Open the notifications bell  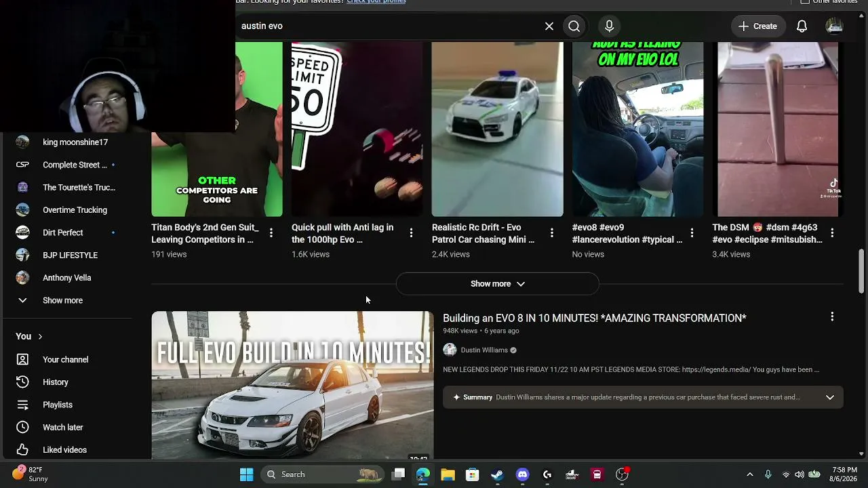coord(802,26)
